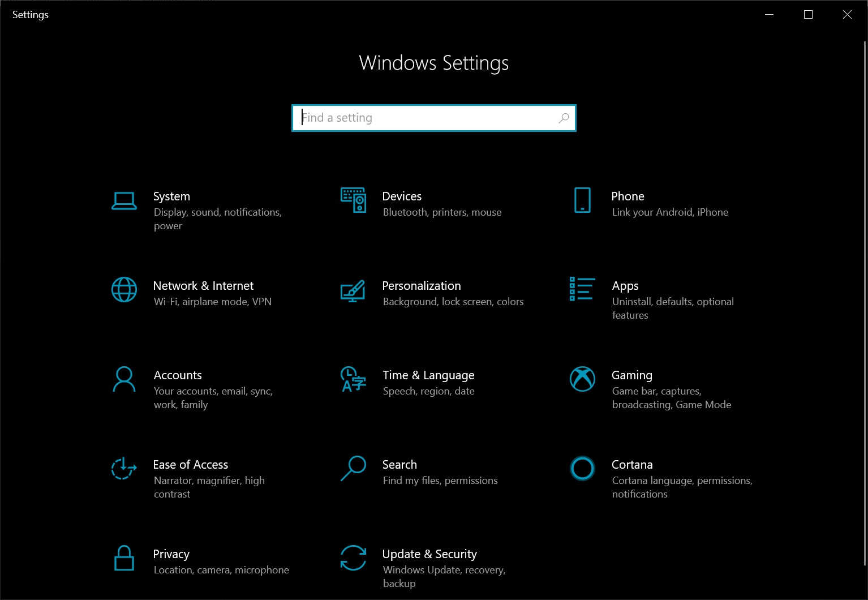Open the System laptop icon
Screen dimensions: 868x600
point(124,201)
